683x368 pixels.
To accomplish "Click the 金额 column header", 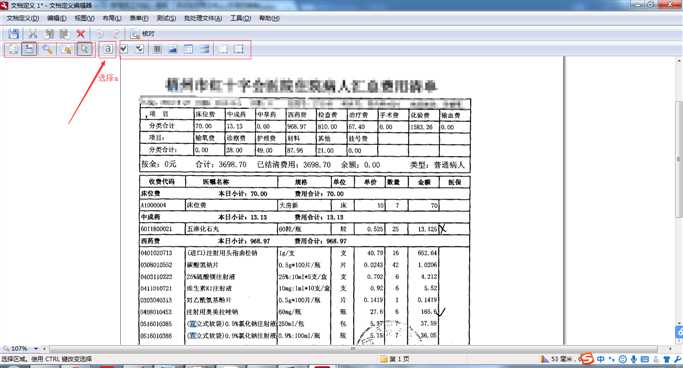I will coord(423,182).
